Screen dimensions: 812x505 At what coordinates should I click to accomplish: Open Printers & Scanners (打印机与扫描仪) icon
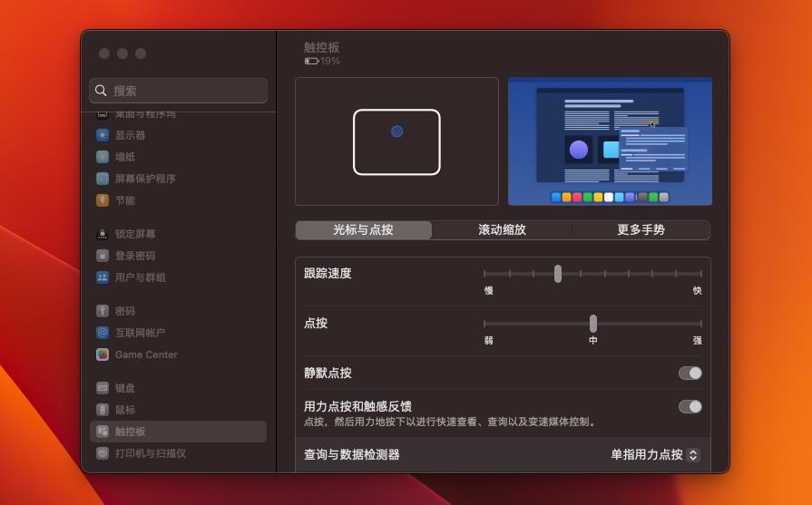pyautogui.click(x=103, y=453)
